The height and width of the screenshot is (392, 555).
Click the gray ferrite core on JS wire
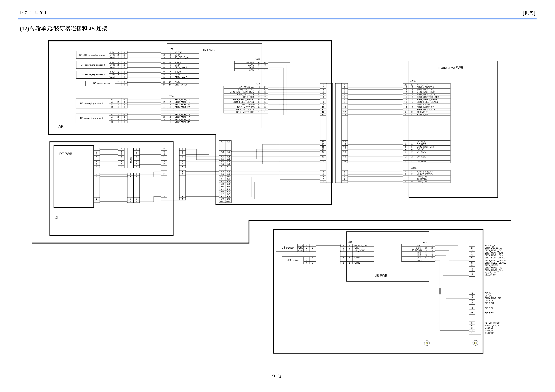pyautogui.click(x=440, y=291)
